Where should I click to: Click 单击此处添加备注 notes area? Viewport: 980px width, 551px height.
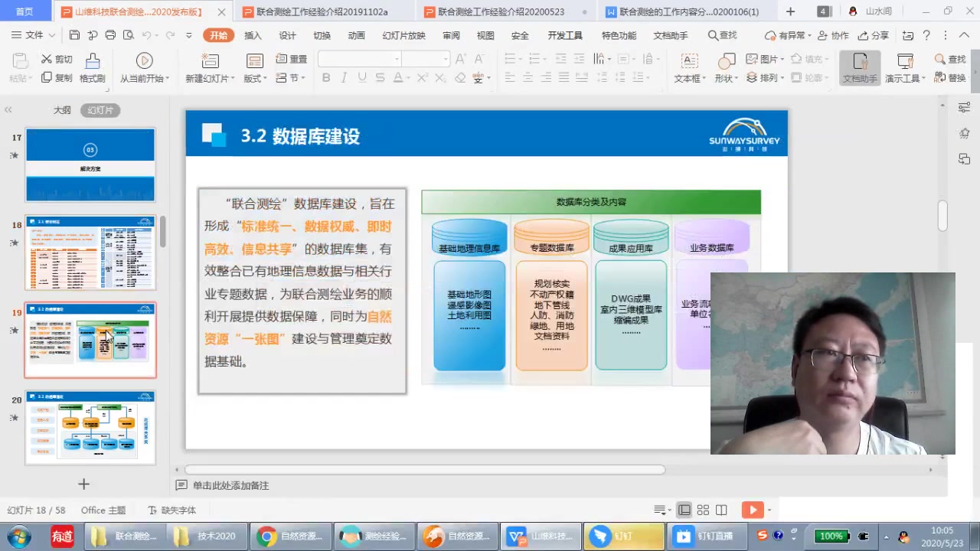click(230, 485)
